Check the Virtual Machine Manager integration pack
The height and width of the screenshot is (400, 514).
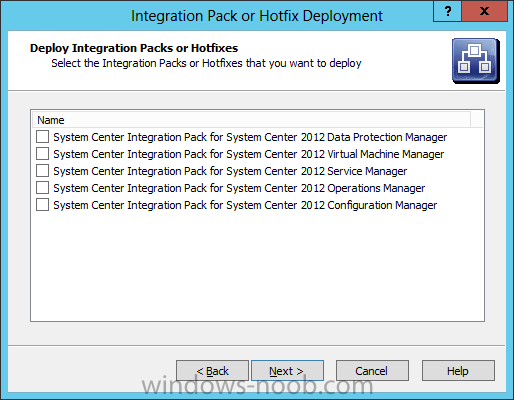(x=42, y=154)
